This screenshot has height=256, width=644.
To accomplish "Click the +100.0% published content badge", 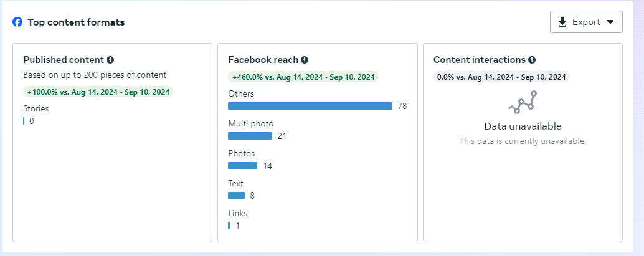I will [x=98, y=92].
